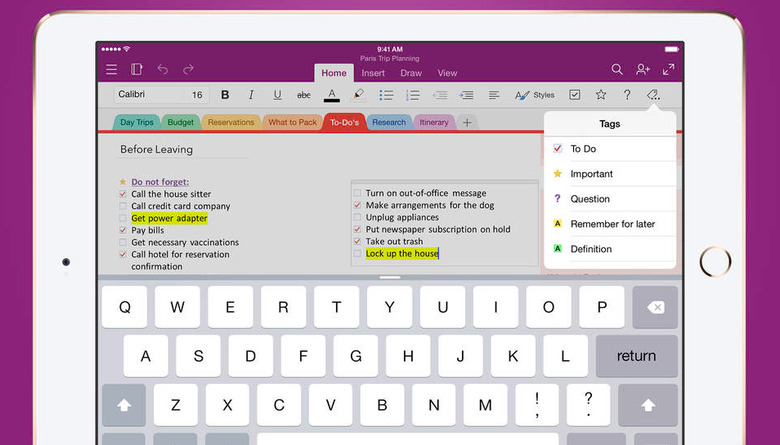Screen dimensions: 780x445
Task: Toggle bold formatting in the ribbon
Action: tap(225, 95)
